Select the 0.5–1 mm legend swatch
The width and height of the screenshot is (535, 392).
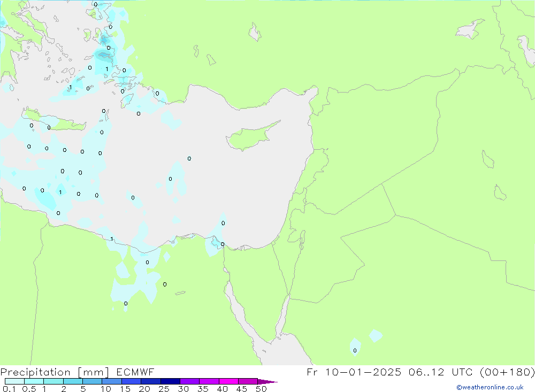tap(34, 381)
